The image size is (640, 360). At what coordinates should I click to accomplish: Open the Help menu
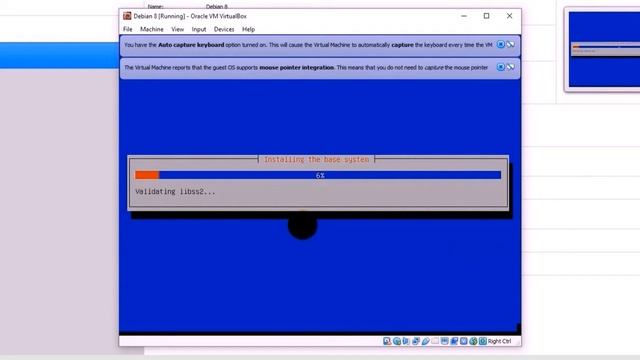[248, 29]
